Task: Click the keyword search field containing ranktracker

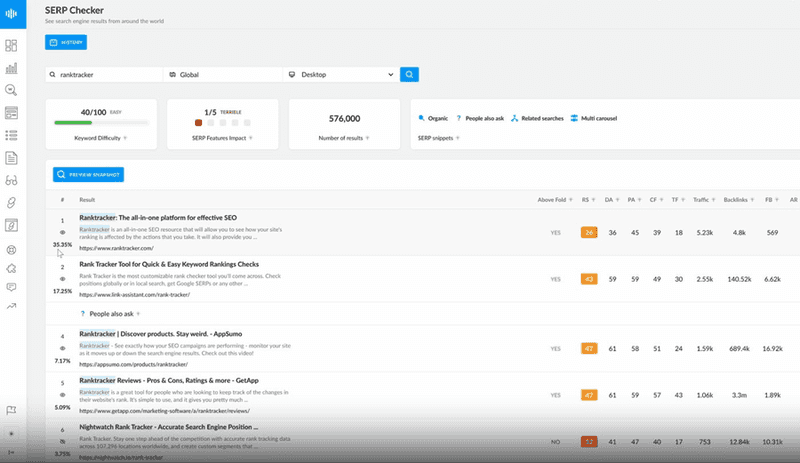Action: (104, 75)
